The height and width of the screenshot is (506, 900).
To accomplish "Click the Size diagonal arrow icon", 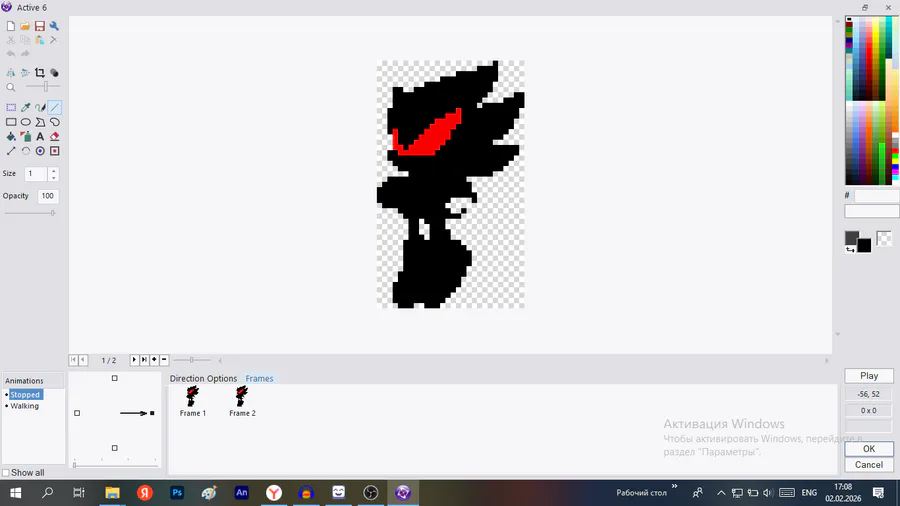I will (x=11, y=151).
